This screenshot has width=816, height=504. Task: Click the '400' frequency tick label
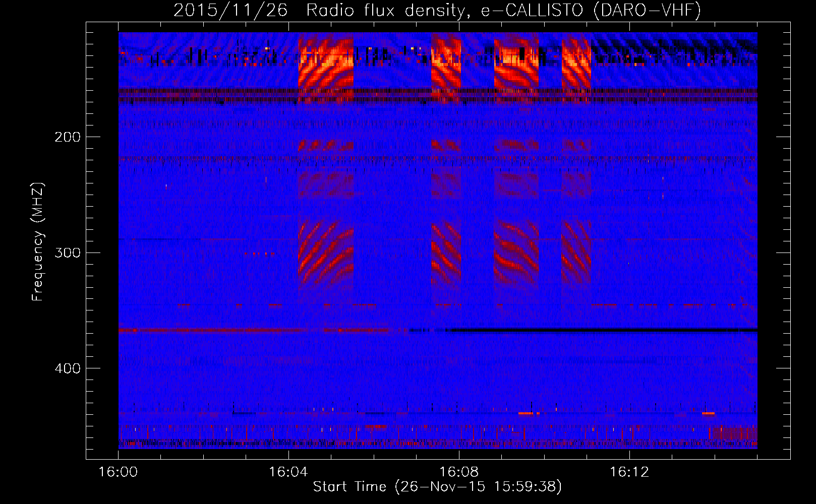(x=68, y=368)
